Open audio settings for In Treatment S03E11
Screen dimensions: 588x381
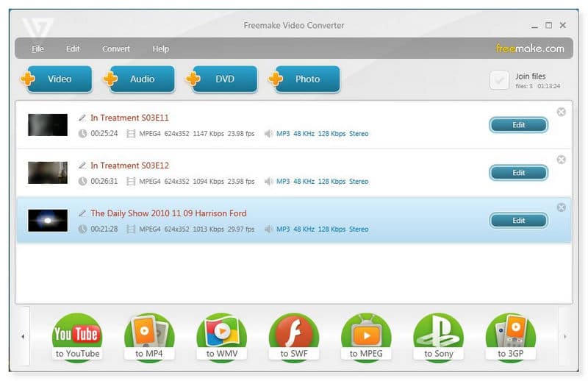click(322, 134)
